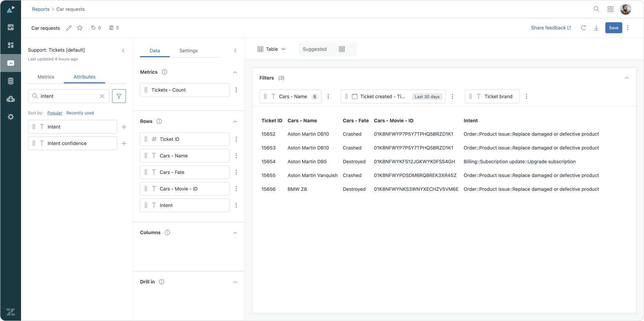Add Intent confidence attribute with plus icon
This screenshot has width=644, height=321.
pyautogui.click(x=124, y=143)
